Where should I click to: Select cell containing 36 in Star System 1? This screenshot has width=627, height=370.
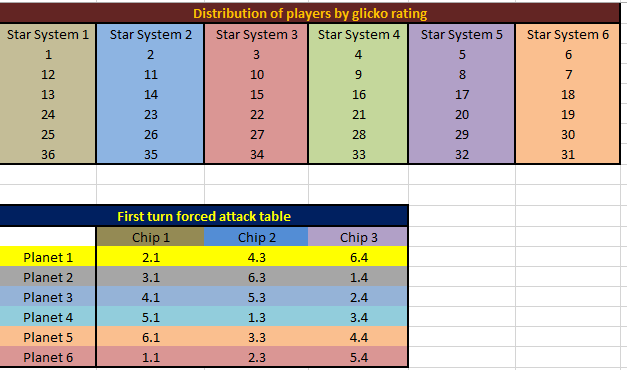[48, 154]
